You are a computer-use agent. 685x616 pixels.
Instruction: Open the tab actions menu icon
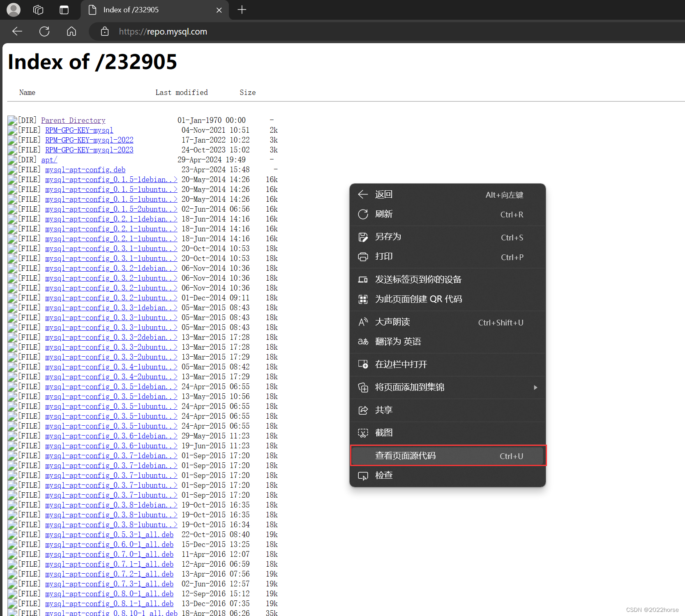click(64, 10)
